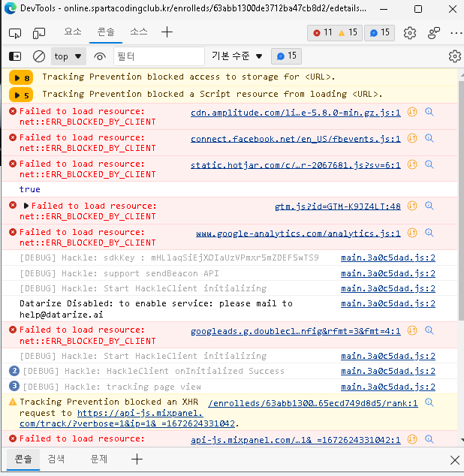Open www.google-analytics.com analytics.js link
Screen dimensions: 464x476
click(298, 233)
